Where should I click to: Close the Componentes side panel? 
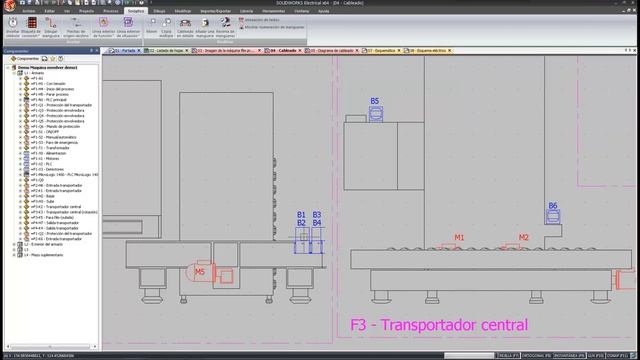[97, 51]
